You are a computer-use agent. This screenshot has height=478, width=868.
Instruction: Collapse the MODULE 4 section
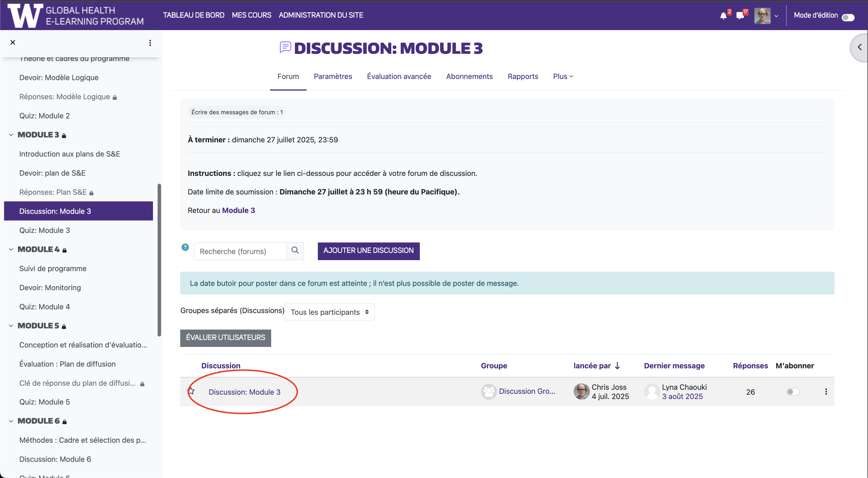click(11, 249)
